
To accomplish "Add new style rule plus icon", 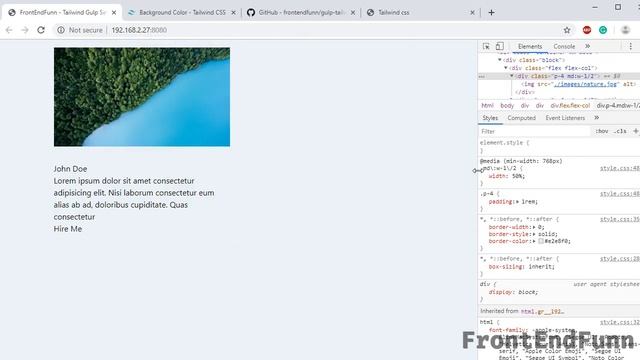I will (x=636, y=131).
